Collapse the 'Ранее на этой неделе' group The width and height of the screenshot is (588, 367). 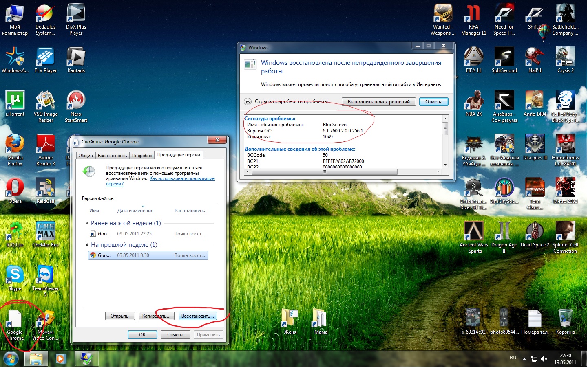pos(87,223)
